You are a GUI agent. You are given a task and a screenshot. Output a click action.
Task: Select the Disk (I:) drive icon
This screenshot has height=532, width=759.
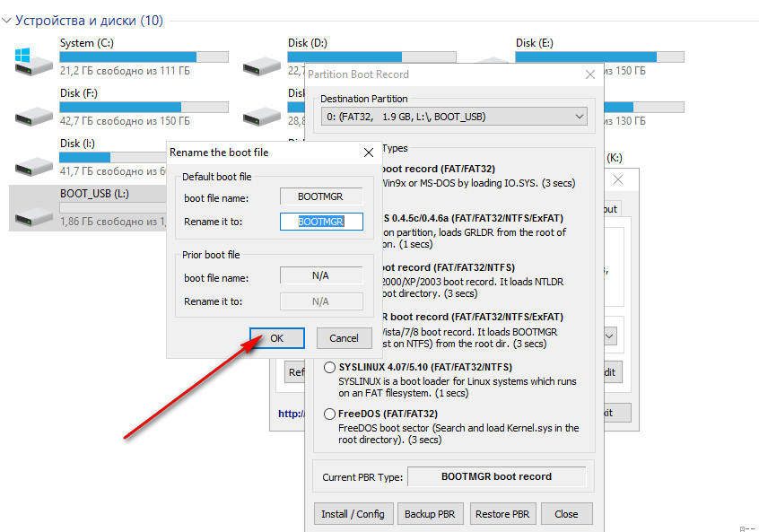(34, 162)
